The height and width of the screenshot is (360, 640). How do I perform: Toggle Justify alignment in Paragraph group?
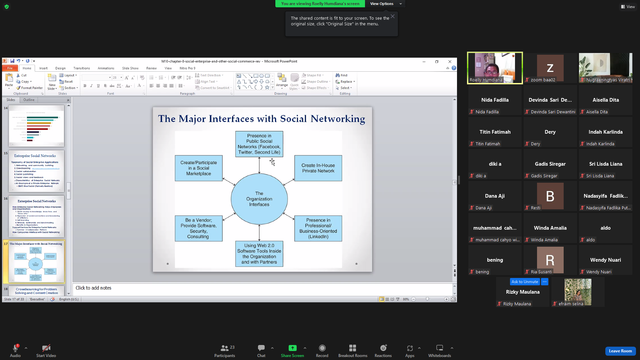coord(171,86)
